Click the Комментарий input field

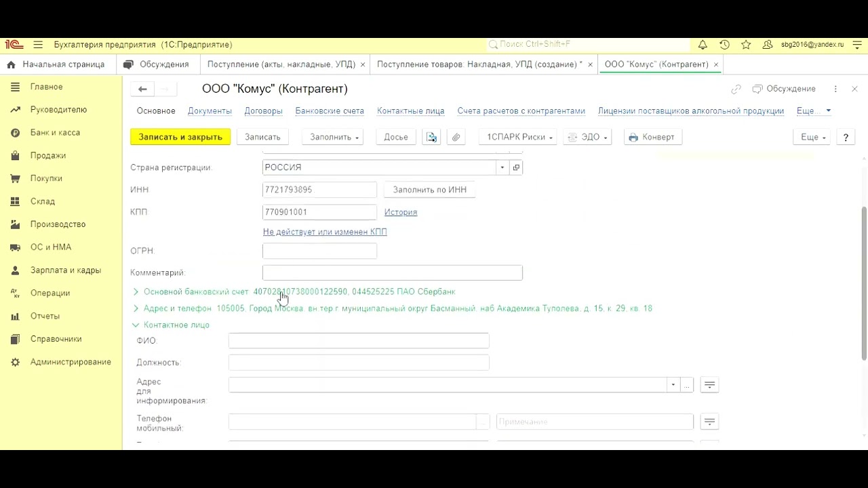pyautogui.click(x=393, y=272)
